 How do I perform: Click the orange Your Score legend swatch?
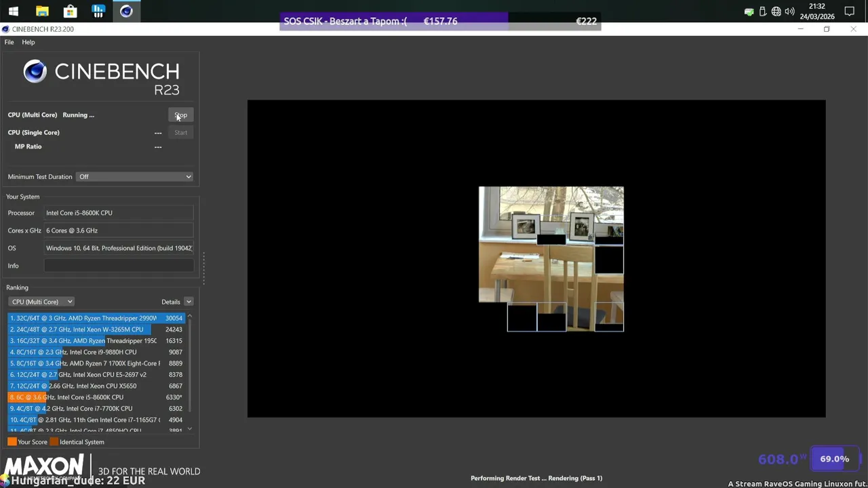click(x=12, y=442)
